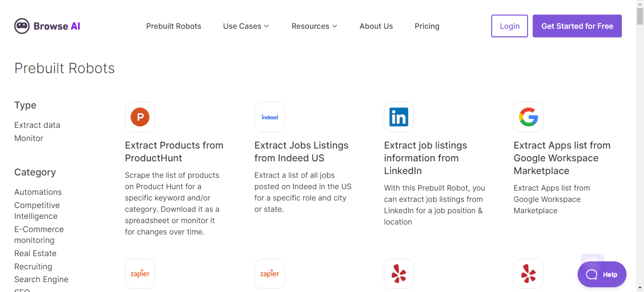The width and height of the screenshot is (644, 292).
Task: Click the Yelp icon beneath the Google Workspace card
Action: point(528,274)
